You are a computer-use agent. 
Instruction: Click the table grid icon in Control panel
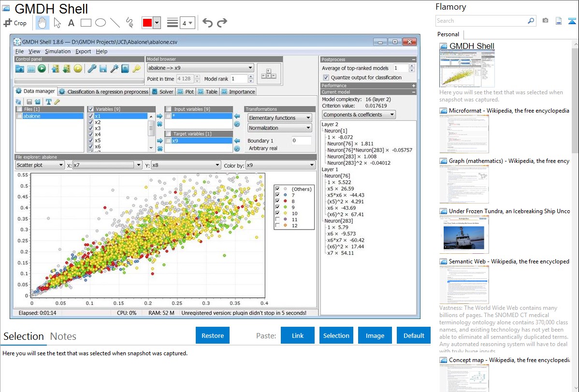click(31, 69)
